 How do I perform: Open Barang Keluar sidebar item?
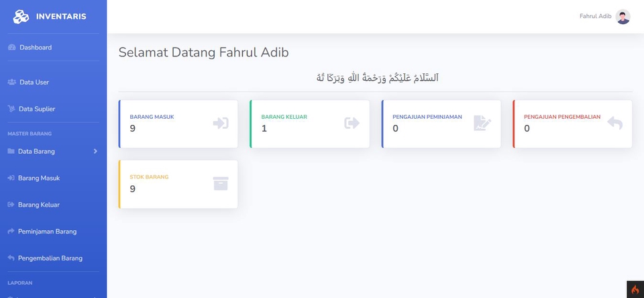point(38,205)
